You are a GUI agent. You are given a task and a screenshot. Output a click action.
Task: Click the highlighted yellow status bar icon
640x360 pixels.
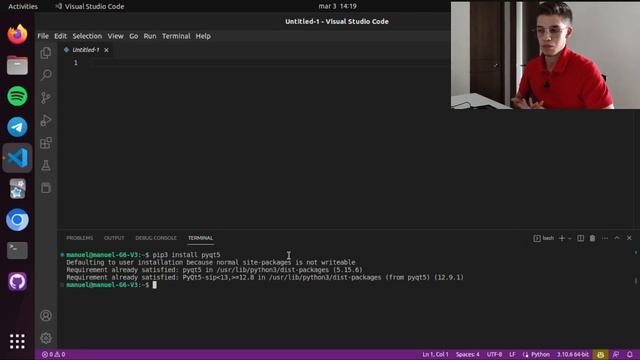(x=600, y=354)
